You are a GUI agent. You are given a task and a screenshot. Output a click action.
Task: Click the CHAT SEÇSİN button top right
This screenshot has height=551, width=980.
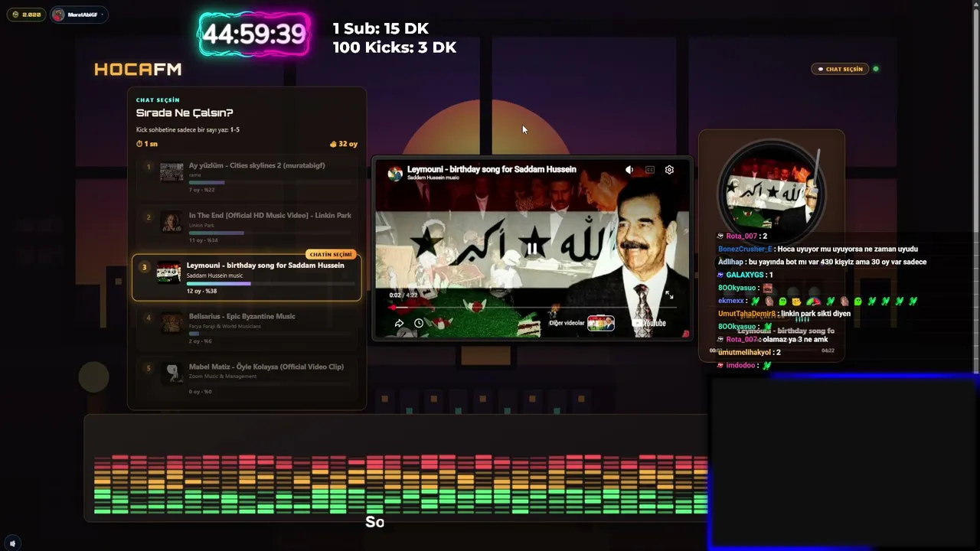click(x=840, y=69)
